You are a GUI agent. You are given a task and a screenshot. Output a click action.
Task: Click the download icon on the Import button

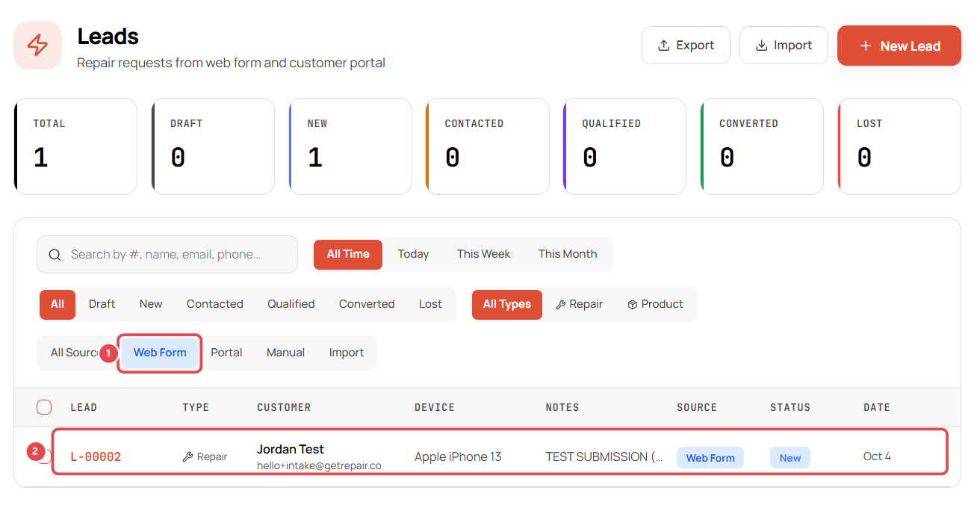click(761, 46)
